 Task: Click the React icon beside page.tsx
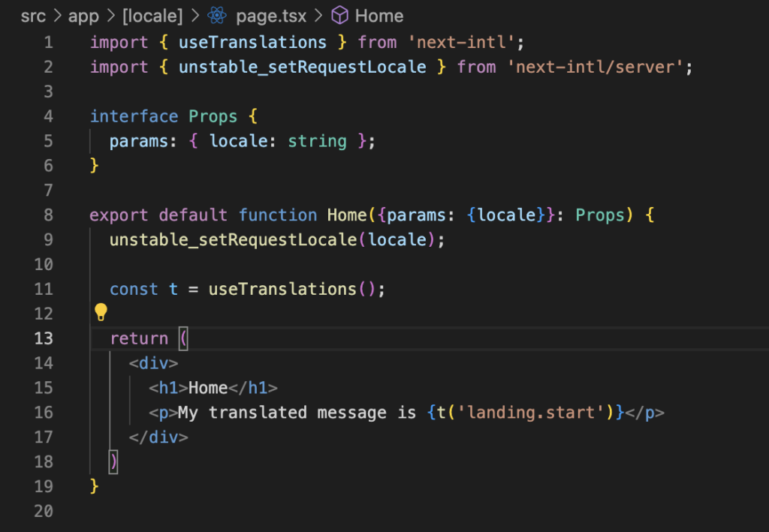(x=217, y=16)
